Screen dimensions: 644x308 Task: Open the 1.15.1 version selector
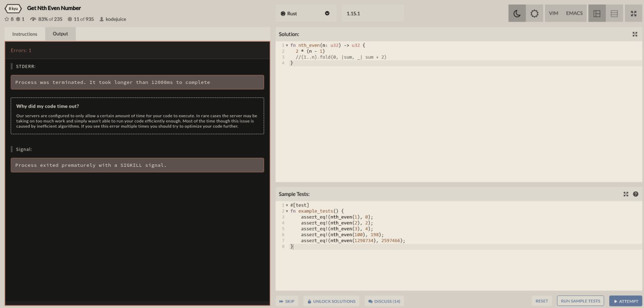[x=372, y=14]
